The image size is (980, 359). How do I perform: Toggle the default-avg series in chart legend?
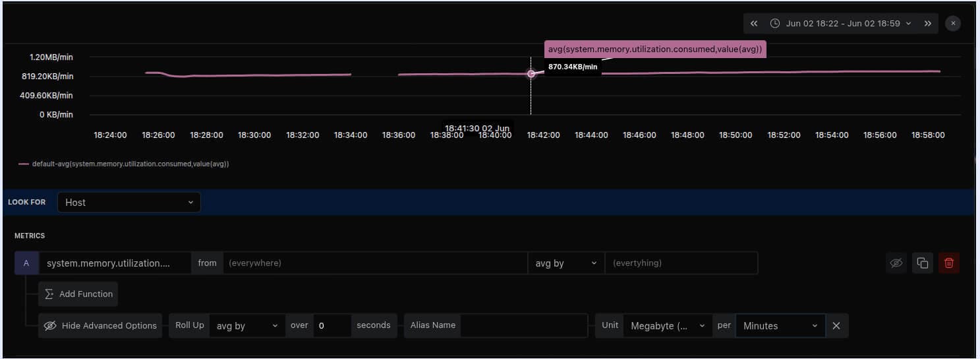tap(124, 164)
